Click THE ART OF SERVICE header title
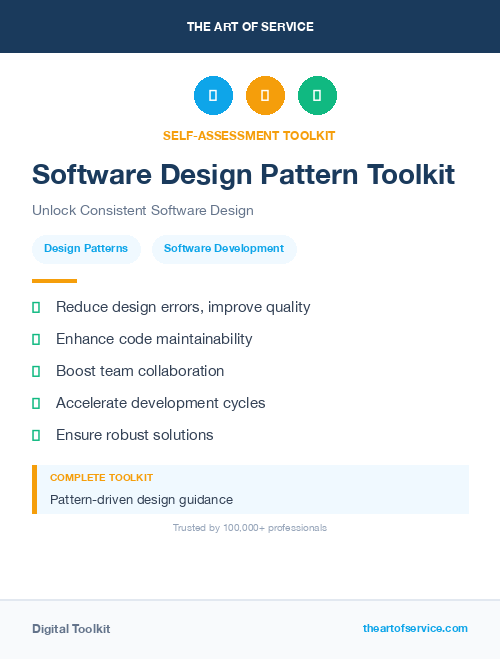The height and width of the screenshot is (659, 500). click(250, 27)
